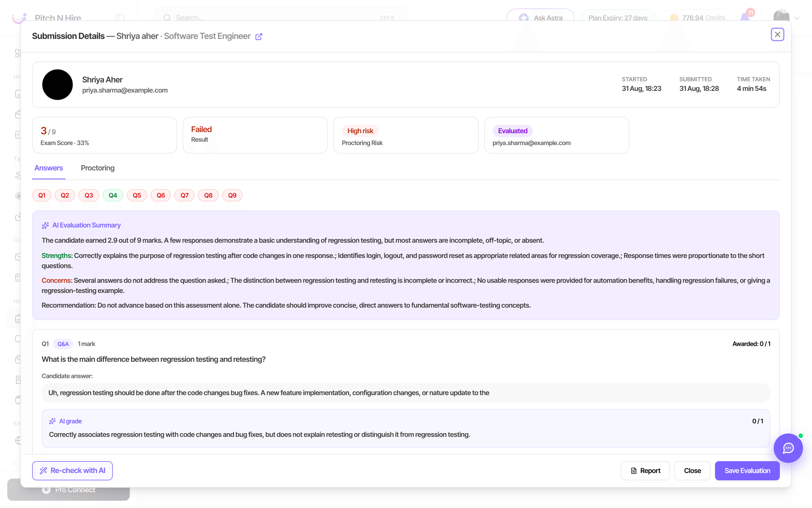Jump to question Q8 pill
This screenshot has width=812, height=508.
(x=208, y=195)
